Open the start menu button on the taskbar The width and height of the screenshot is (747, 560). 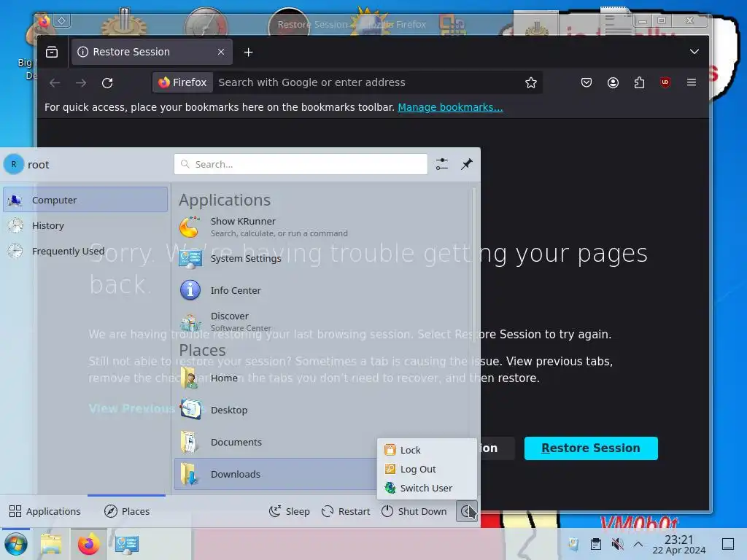coord(16,544)
